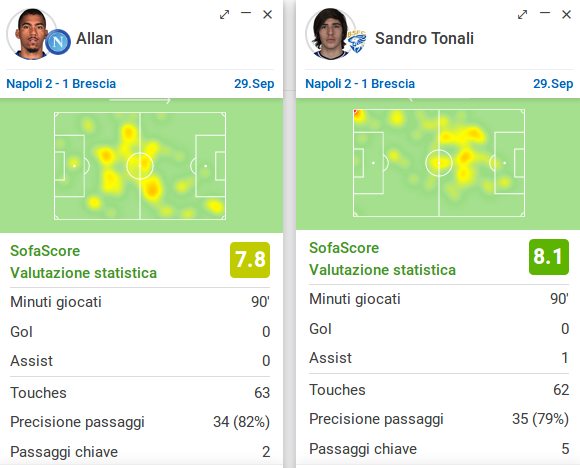Click the Brescia club badge icon

tap(357, 41)
